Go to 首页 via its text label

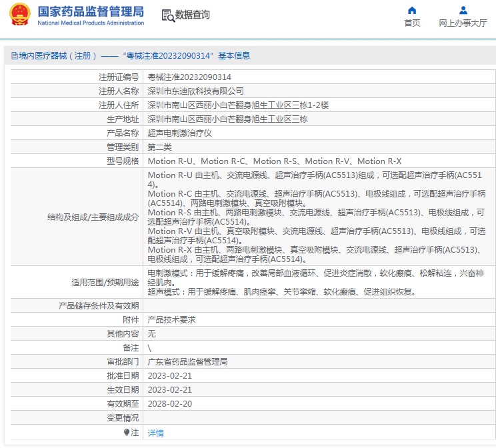(412, 23)
